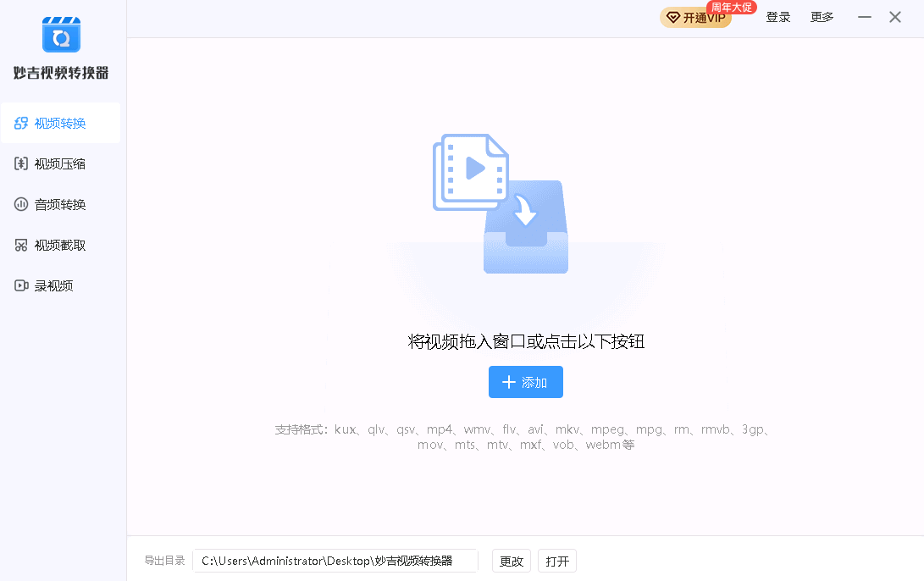Open the 更多 menu
The image size is (924, 581).
tap(821, 17)
